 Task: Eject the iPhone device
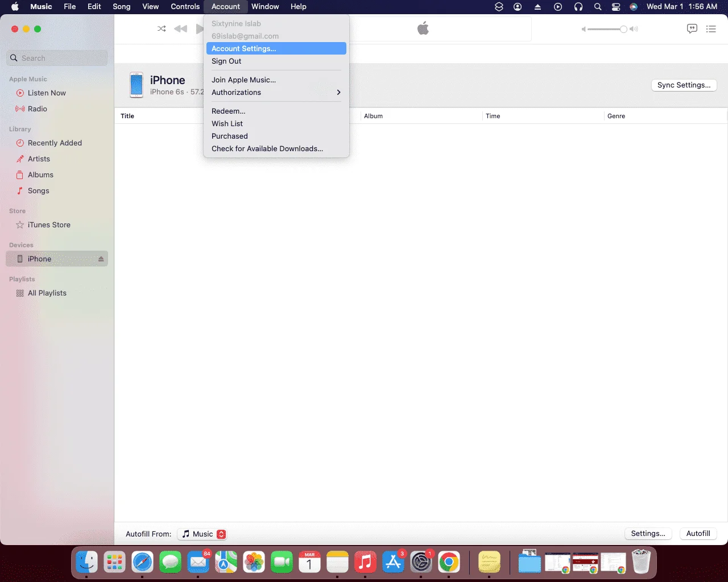click(101, 259)
